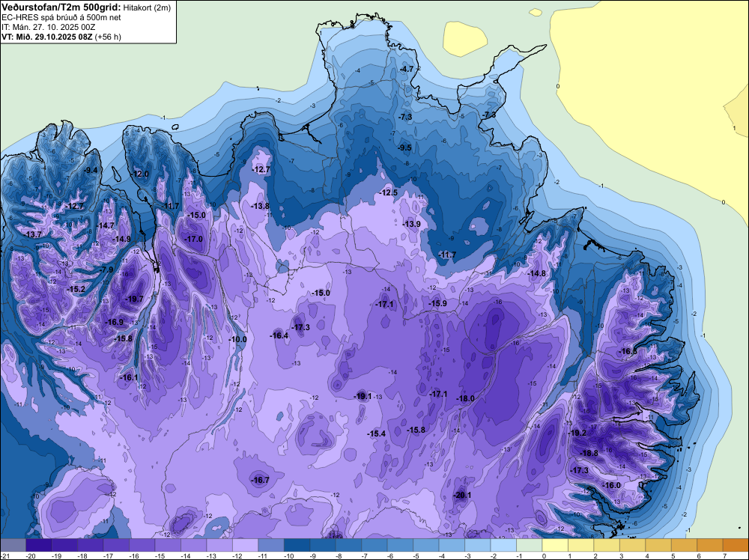This screenshot has height=560, width=749.
Task: Select the -13.7 temperature label
Action: click(33, 234)
